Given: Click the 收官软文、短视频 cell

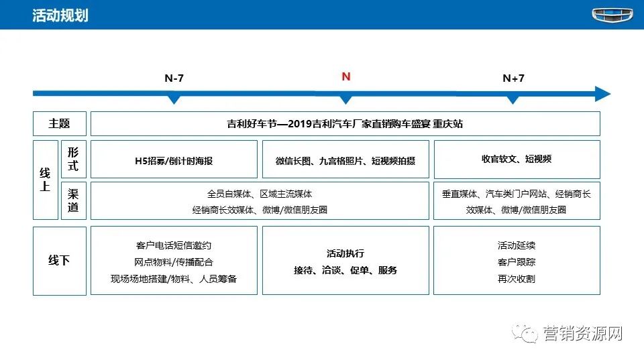Looking at the screenshot, I should point(517,160).
